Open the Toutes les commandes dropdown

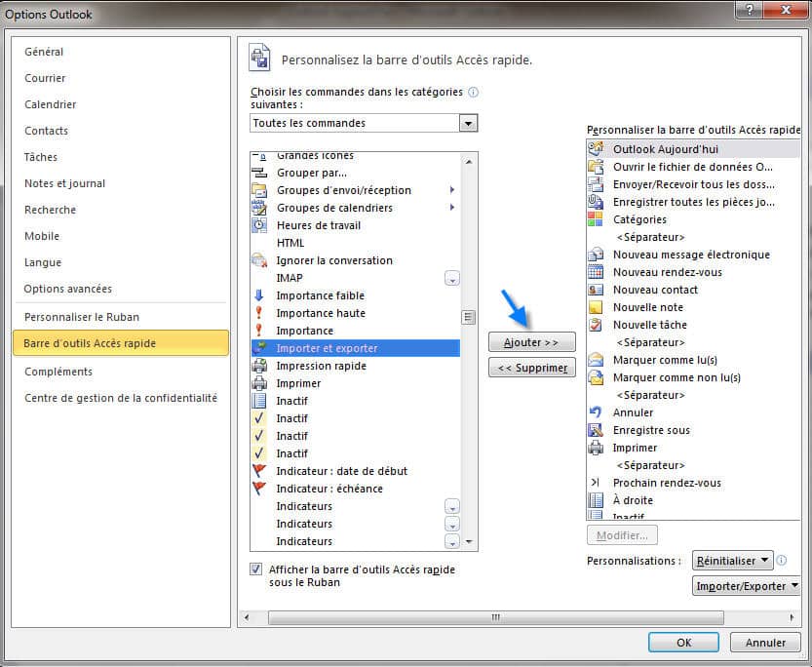(469, 123)
